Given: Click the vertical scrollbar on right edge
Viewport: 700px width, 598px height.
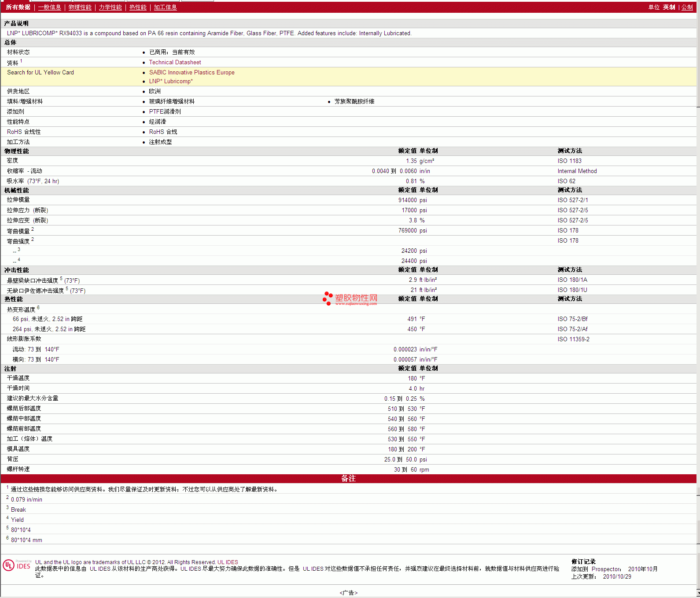Looking at the screenshot, I should point(698,264).
